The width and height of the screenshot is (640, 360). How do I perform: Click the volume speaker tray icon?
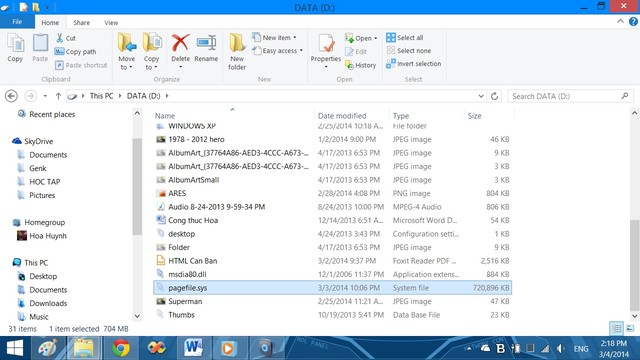pyautogui.click(x=561, y=348)
